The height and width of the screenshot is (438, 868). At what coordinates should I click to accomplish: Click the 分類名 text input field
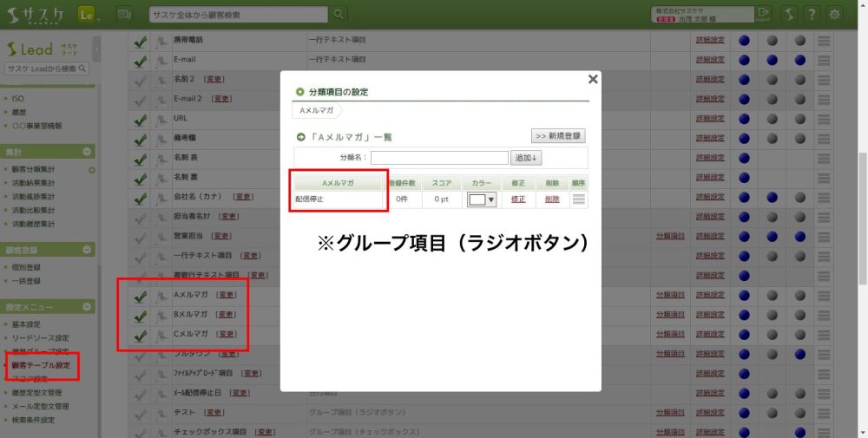(x=438, y=158)
